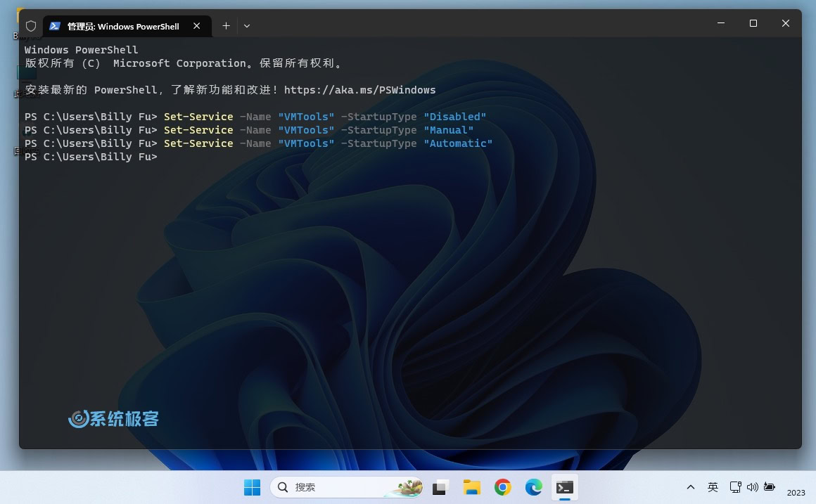Select the 管理员: Windows PowerShell tab
Viewport: 816px width, 504px height.
click(x=127, y=26)
